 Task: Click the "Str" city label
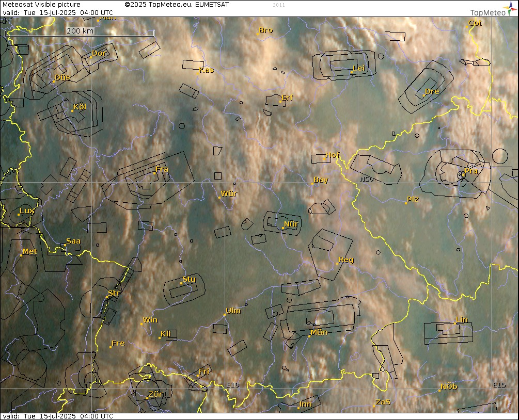pyautogui.click(x=114, y=293)
